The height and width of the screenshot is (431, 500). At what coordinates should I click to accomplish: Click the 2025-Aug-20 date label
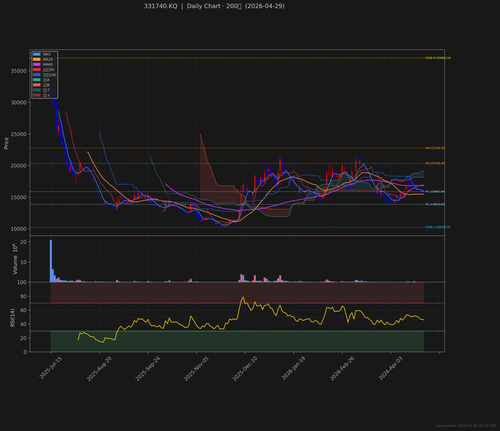[99, 369]
